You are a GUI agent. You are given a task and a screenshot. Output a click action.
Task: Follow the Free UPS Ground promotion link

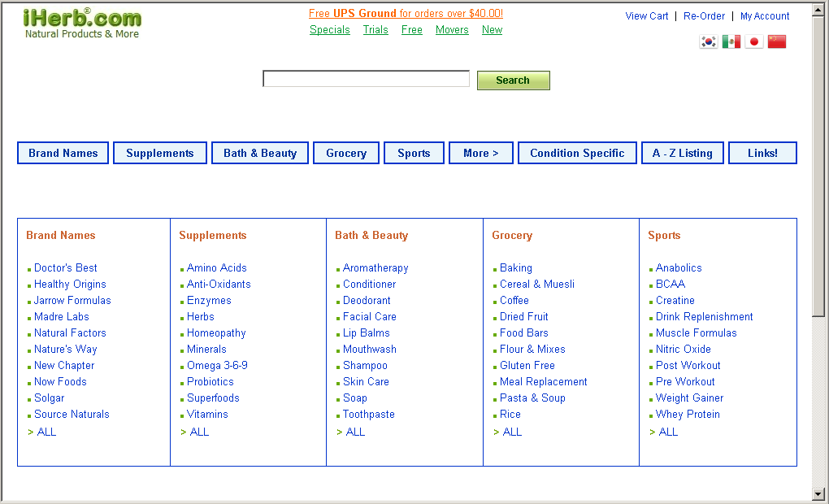406,13
